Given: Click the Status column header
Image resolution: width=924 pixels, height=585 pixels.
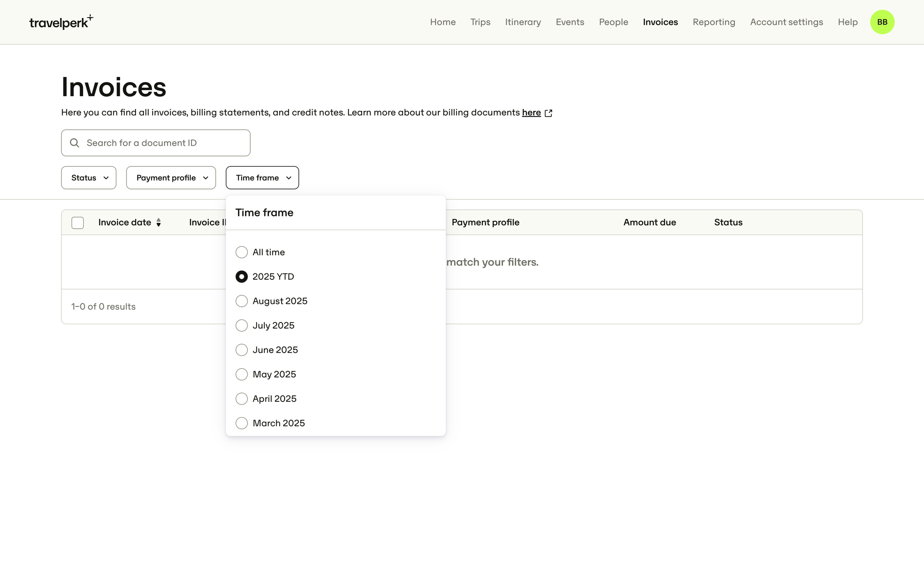Looking at the screenshot, I should [x=728, y=222].
